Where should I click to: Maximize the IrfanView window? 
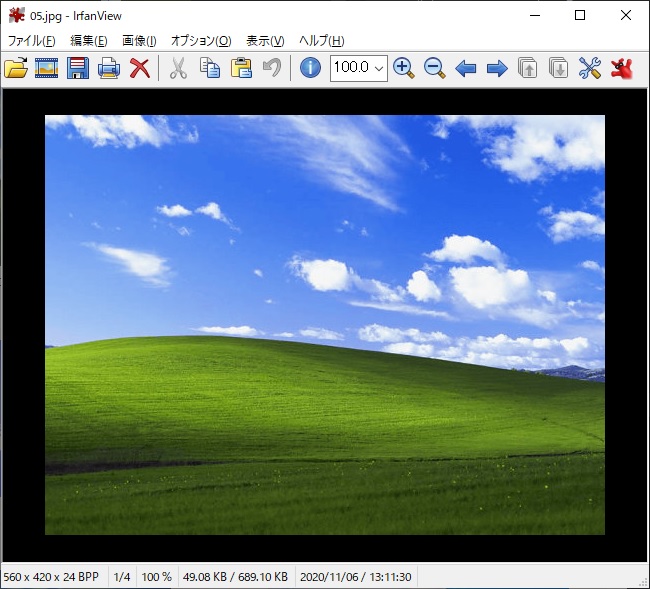pos(580,16)
